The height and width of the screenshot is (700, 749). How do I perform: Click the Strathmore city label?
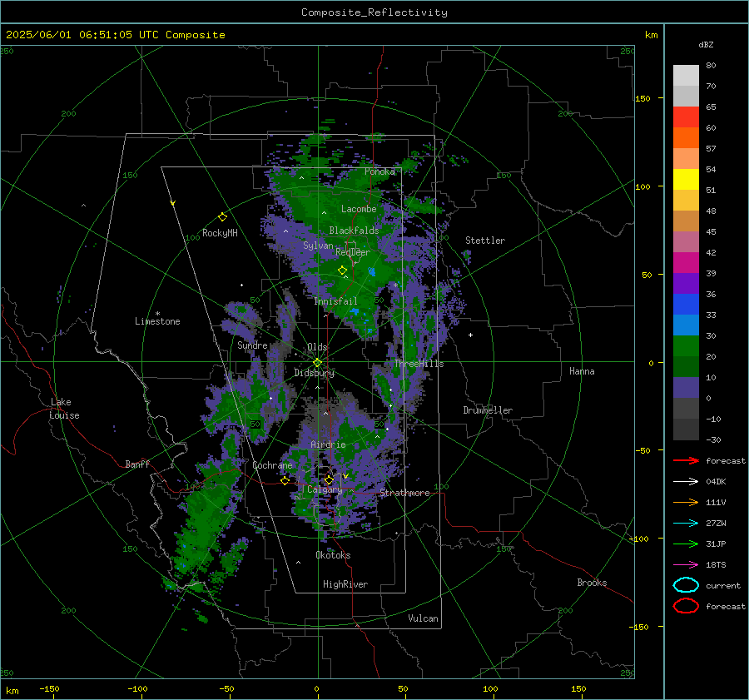[x=404, y=493]
